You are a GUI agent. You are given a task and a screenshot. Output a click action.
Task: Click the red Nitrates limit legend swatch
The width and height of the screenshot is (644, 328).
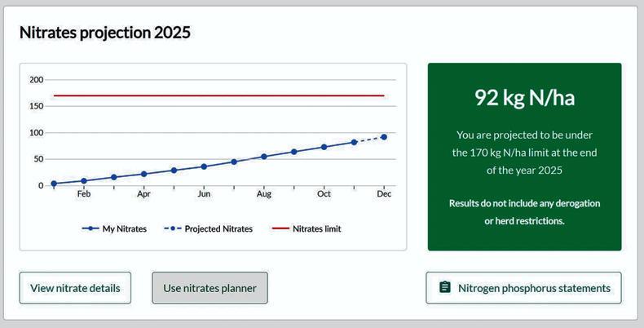click(280, 229)
